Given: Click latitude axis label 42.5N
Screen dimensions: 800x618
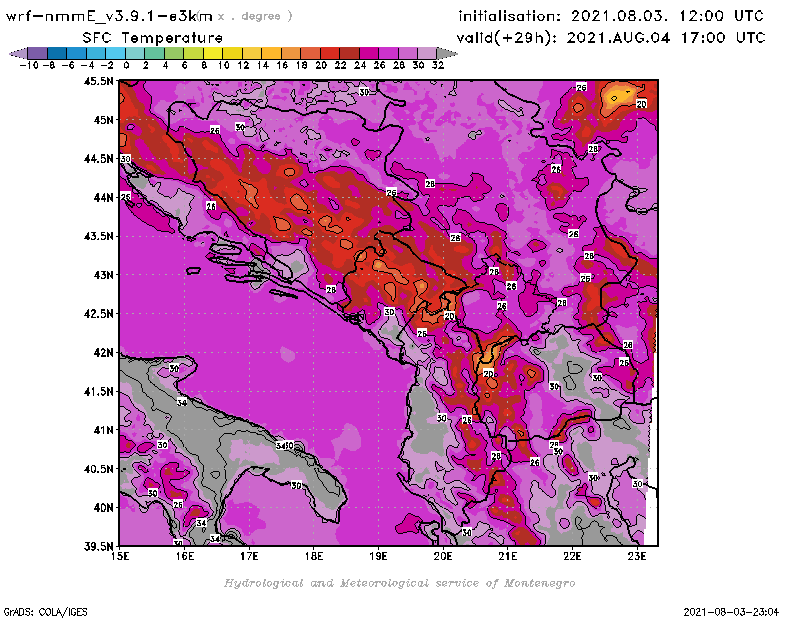Looking at the screenshot, I should [99, 314].
